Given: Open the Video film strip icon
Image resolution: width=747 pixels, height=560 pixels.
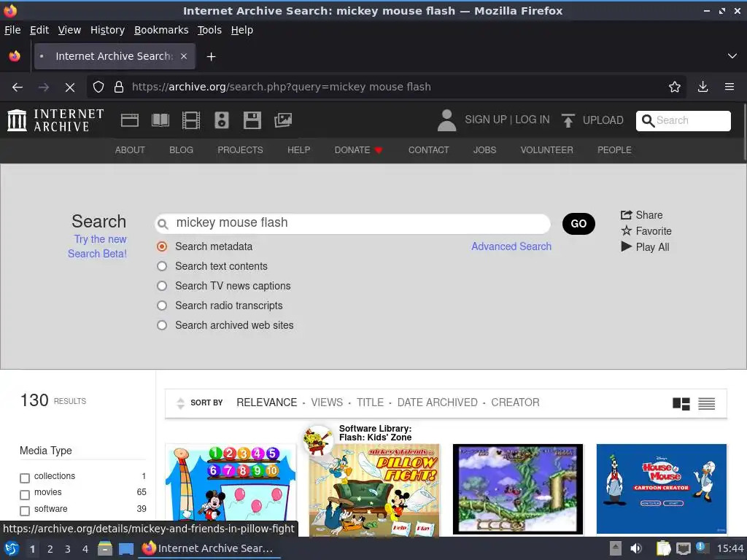Looking at the screenshot, I should [x=191, y=120].
